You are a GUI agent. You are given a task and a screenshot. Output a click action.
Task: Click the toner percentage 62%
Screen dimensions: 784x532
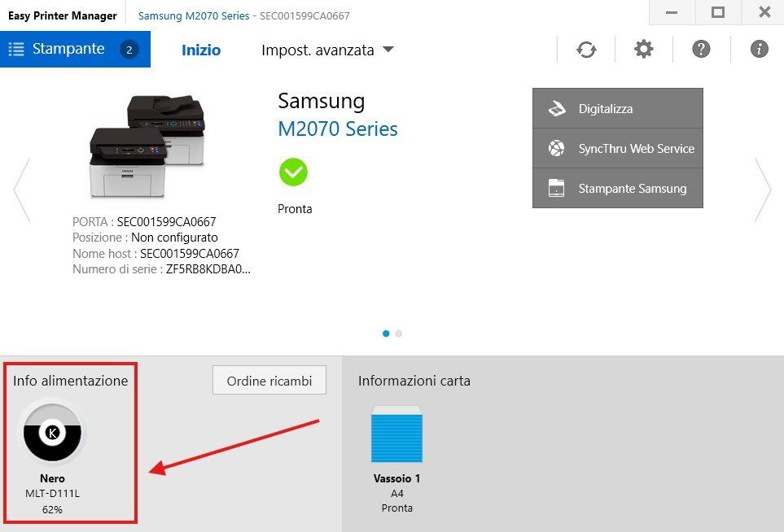52,509
